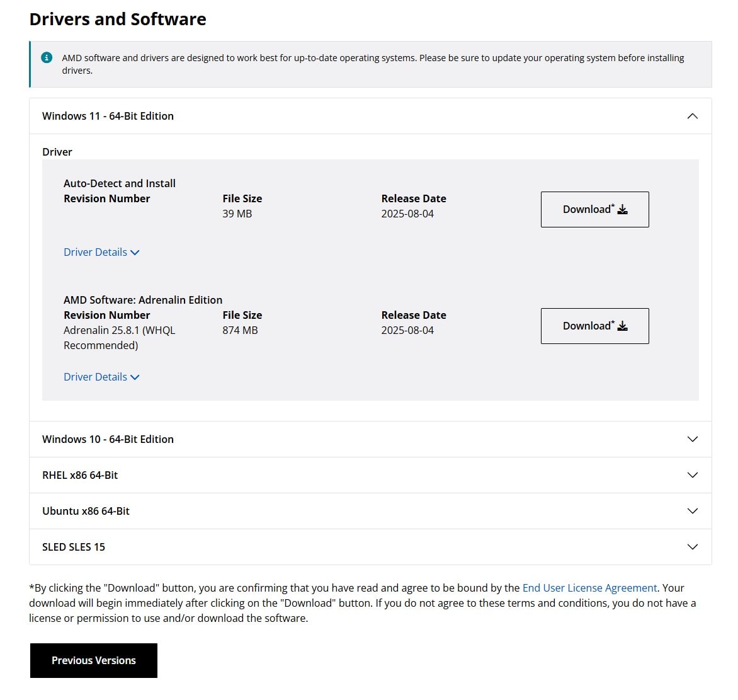Click the info icon in the notice banner
This screenshot has height=700, width=738.
click(x=47, y=57)
